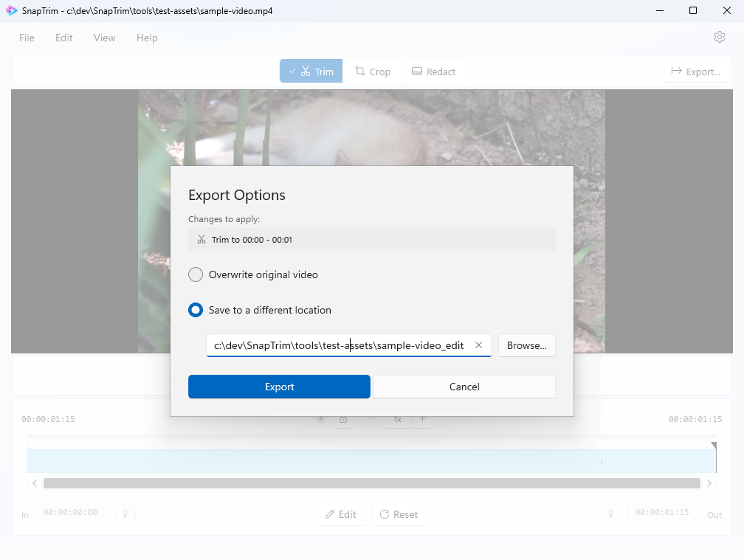The height and width of the screenshot is (560, 744).
Task: Click the record icon above the timeline
Action: tap(321, 418)
